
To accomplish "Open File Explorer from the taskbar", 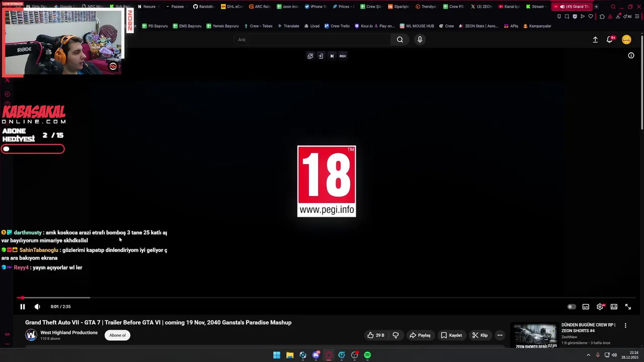I will 290,355.
